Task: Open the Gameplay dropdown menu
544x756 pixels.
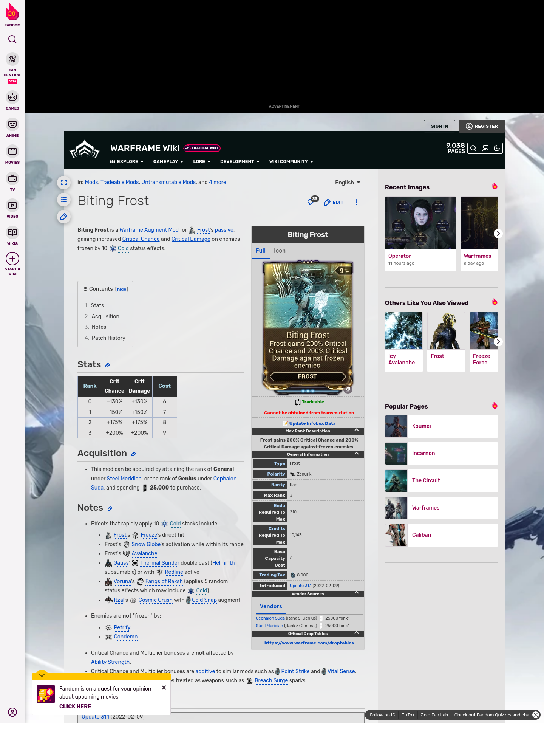Action: coord(168,161)
